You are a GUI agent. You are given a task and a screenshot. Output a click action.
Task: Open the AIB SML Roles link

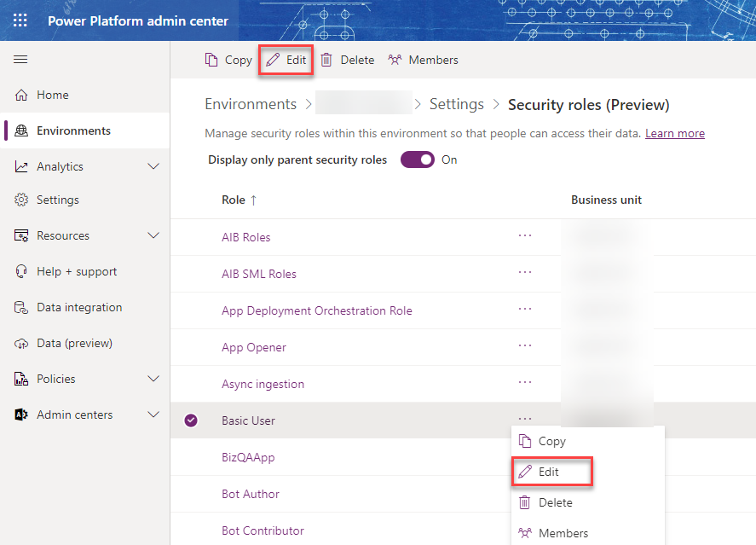tap(259, 274)
